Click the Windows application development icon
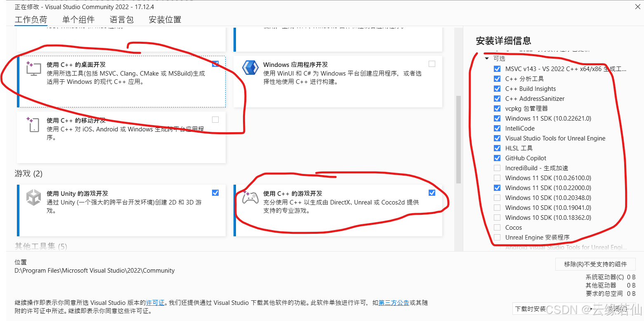The height and width of the screenshot is (321, 644). [250, 67]
